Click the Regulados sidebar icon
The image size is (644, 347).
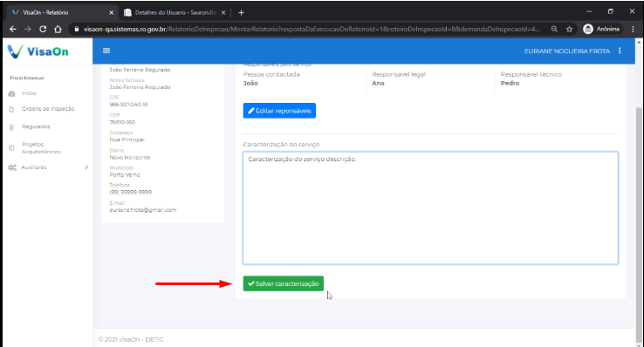coord(11,127)
